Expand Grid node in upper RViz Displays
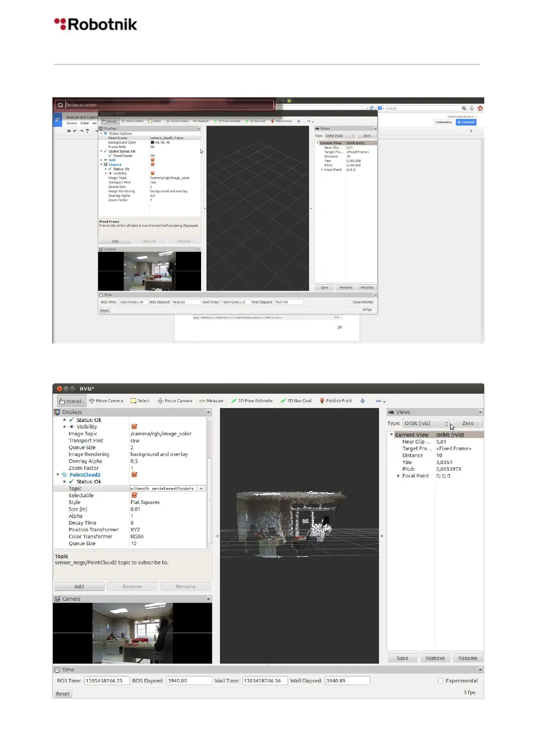The width and height of the screenshot is (534, 756). pos(101,160)
